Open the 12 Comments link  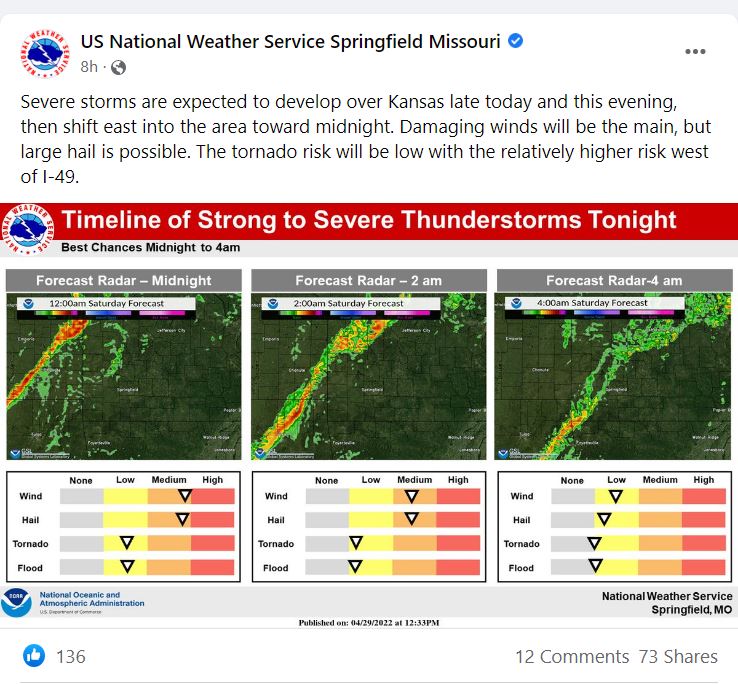(x=572, y=656)
